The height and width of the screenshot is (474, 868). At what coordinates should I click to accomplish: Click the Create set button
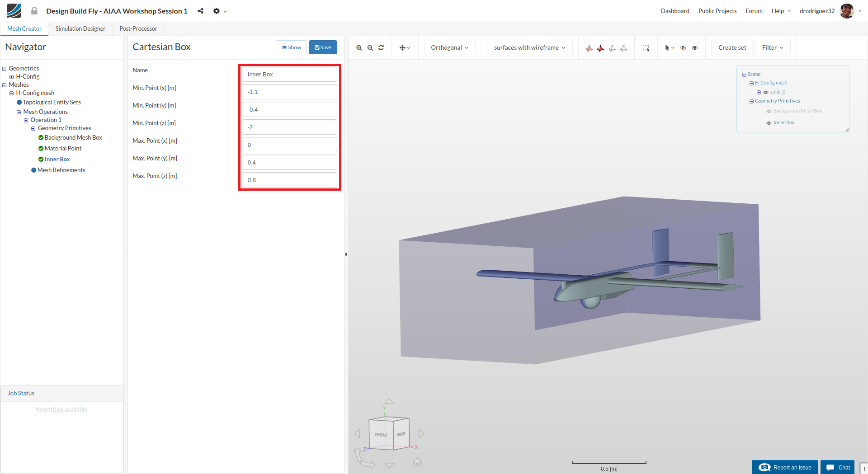(732, 47)
